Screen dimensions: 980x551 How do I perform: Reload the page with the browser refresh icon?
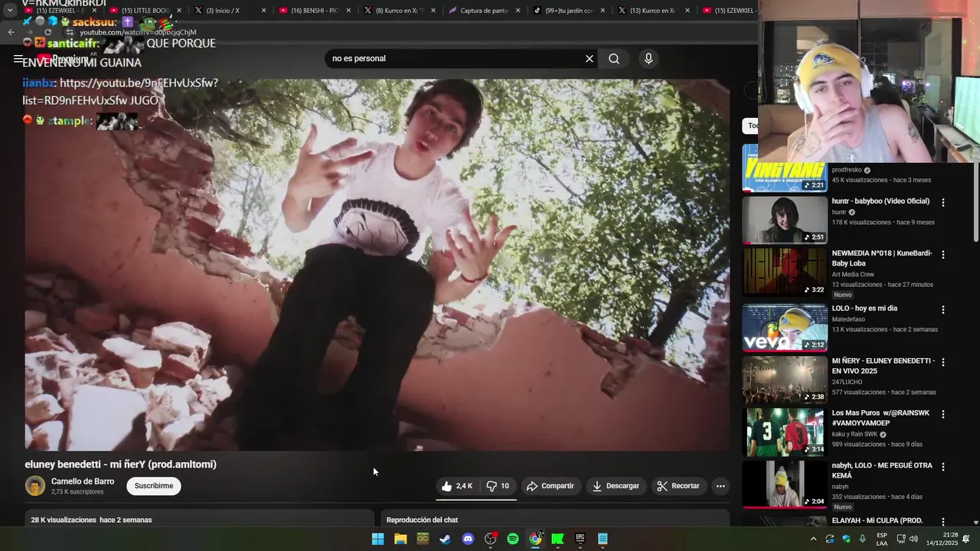[47, 32]
